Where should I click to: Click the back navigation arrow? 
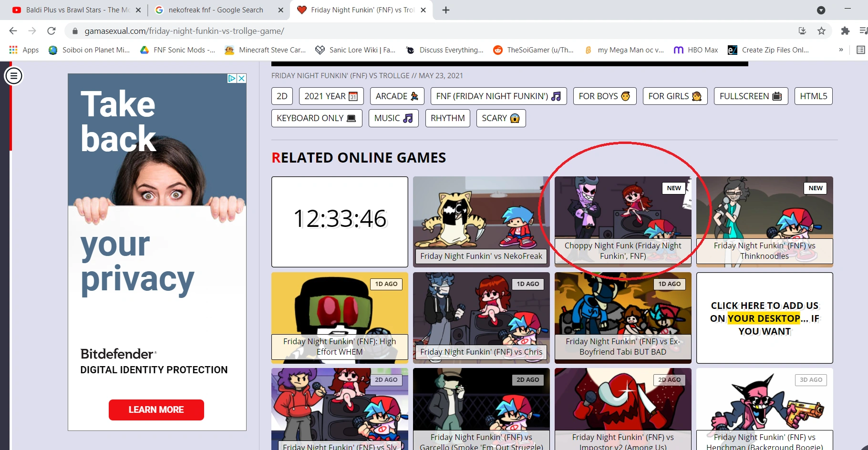tap(12, 31)
